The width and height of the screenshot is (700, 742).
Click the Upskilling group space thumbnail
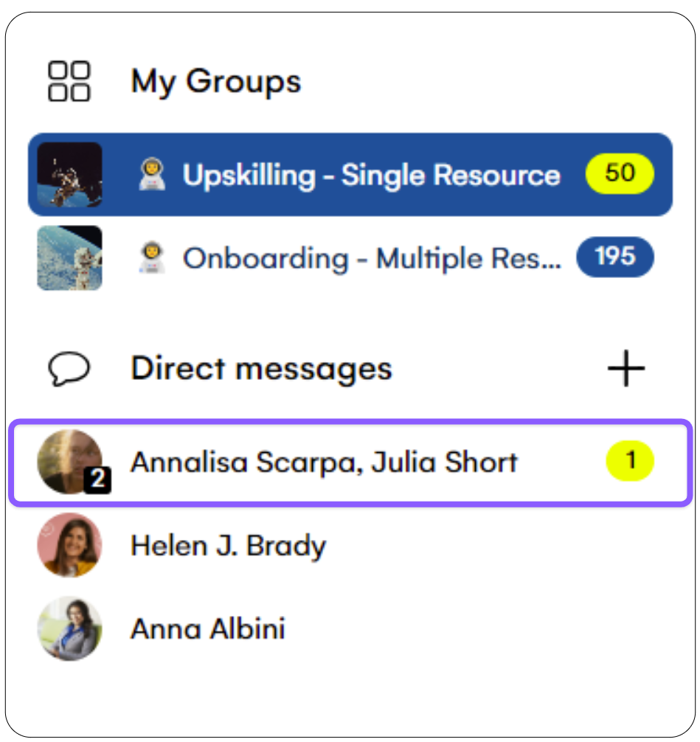(x=69, y=175)
